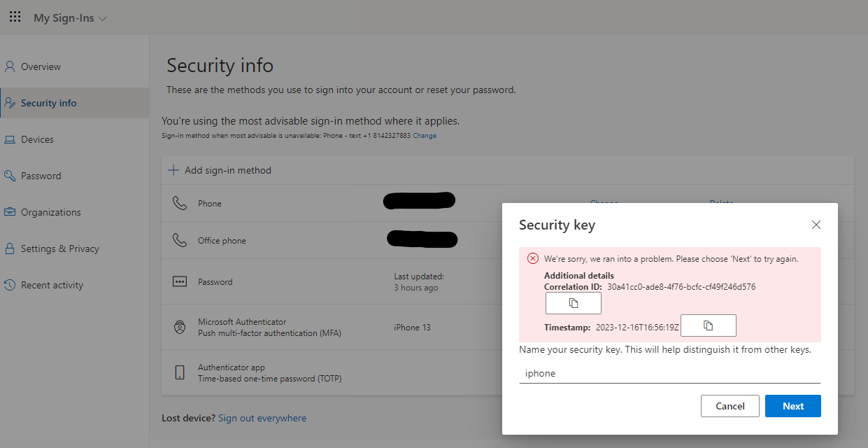Viewport: 868px width, 448px height.
Task: Click the Settings & Privacy lock icon
Action: click(10, 248)
